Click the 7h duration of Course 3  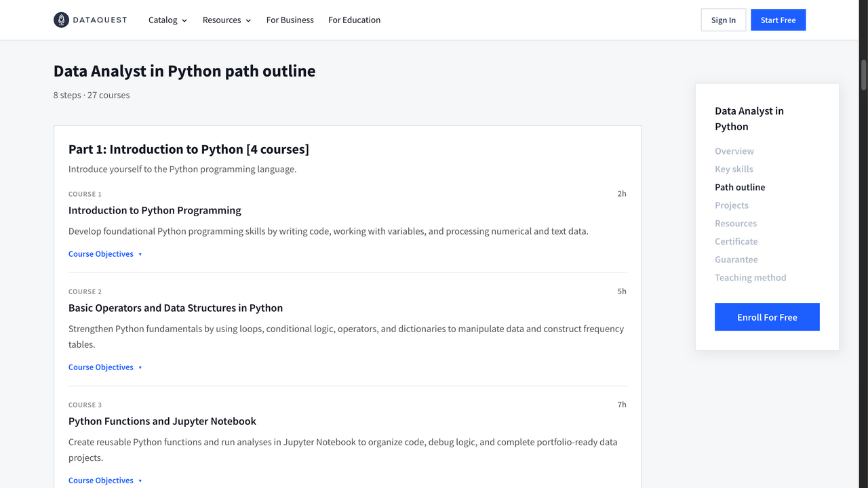pos(622,405)
